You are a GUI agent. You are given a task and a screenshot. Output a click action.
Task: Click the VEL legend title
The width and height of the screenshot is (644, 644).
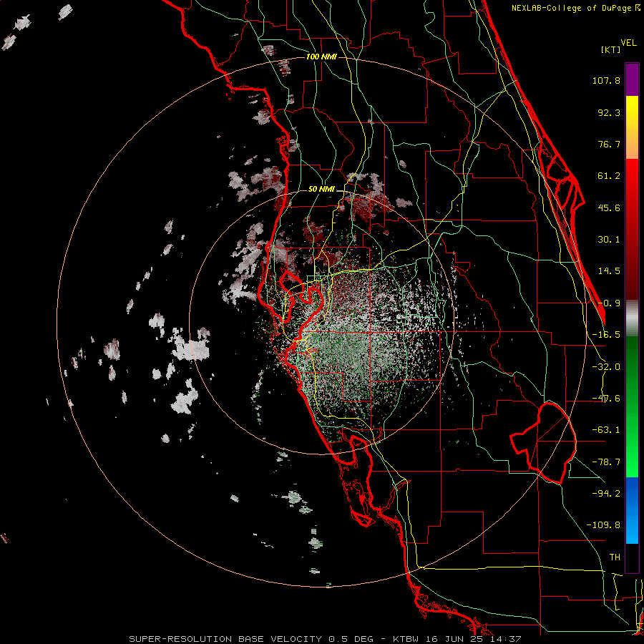[628, 43]
